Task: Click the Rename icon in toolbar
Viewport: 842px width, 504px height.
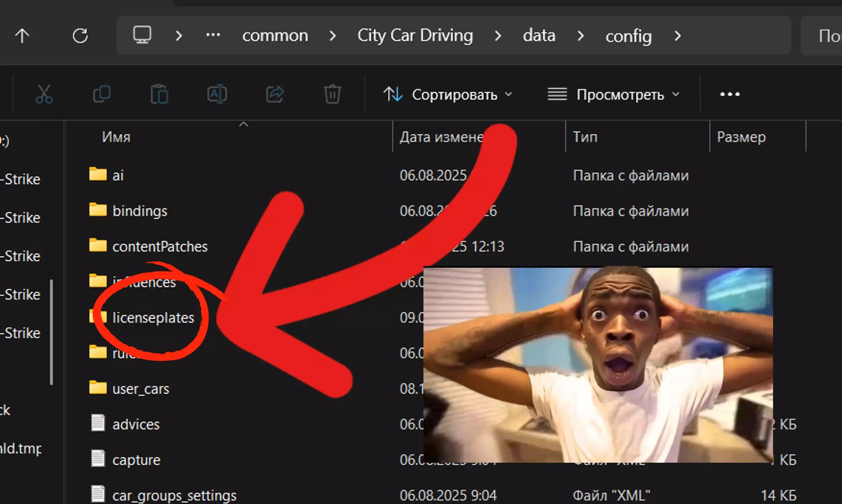Action: (x=217, y=94)
